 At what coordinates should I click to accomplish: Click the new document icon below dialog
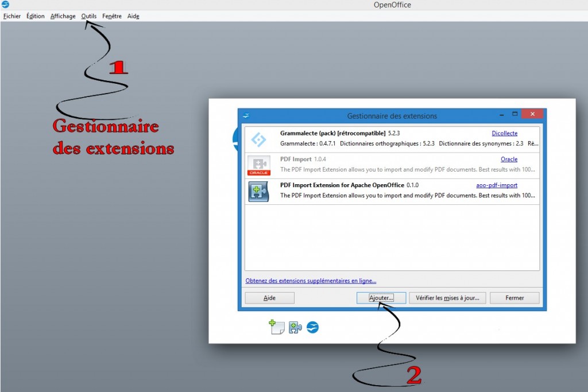pyautogui.click(x=277, y=327)
